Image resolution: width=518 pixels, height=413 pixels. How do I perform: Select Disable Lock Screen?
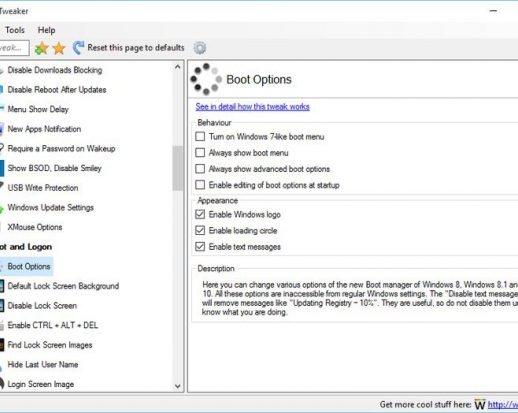[42, 305]
